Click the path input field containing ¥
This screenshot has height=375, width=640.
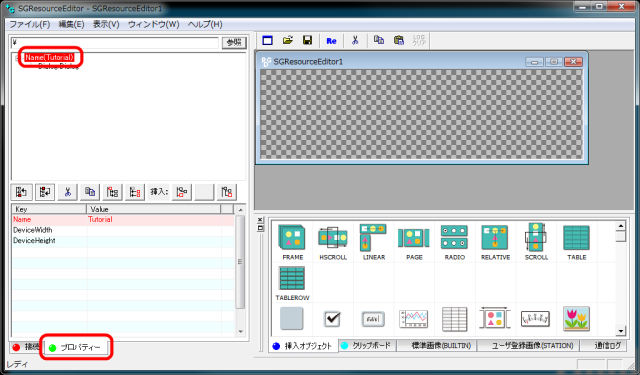pos(115,42)
